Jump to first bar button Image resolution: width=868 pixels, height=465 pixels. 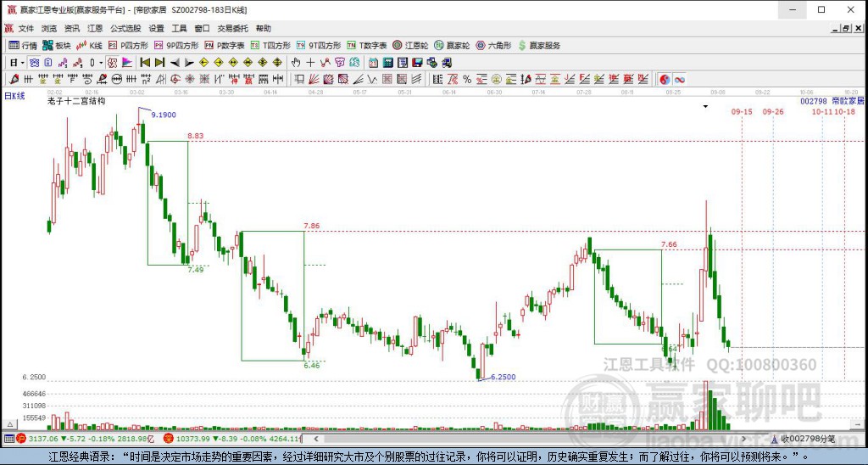coord(145,63)
